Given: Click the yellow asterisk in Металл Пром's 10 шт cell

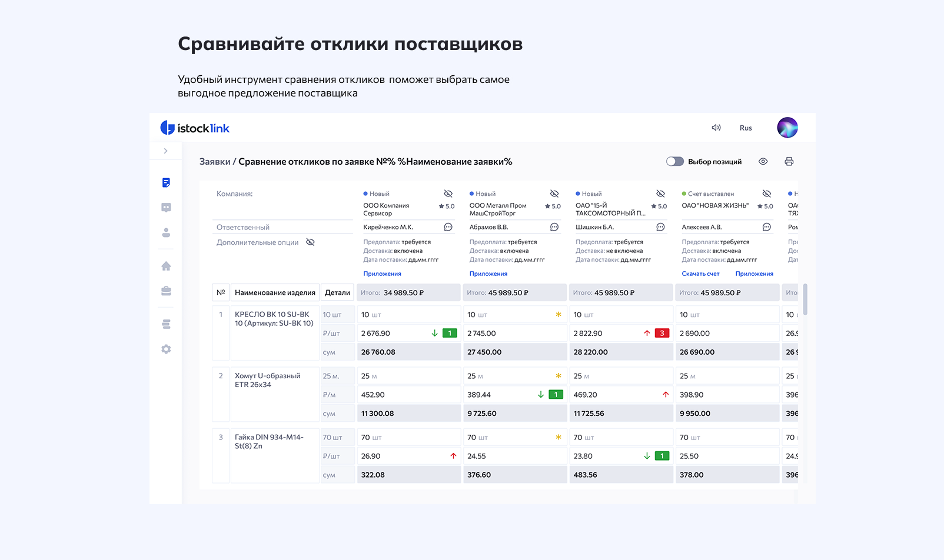Looking at the screenshot, I should [x=559, y=315].
